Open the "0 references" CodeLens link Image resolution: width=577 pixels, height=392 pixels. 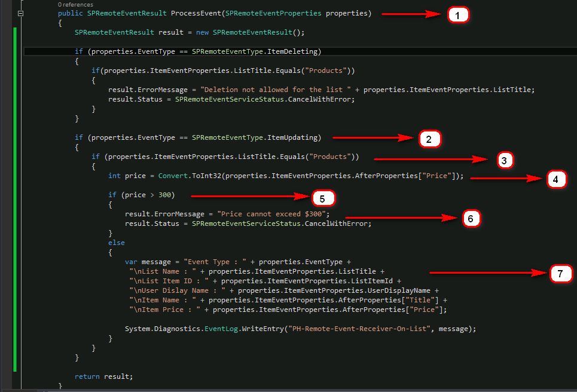pos(75,4)
